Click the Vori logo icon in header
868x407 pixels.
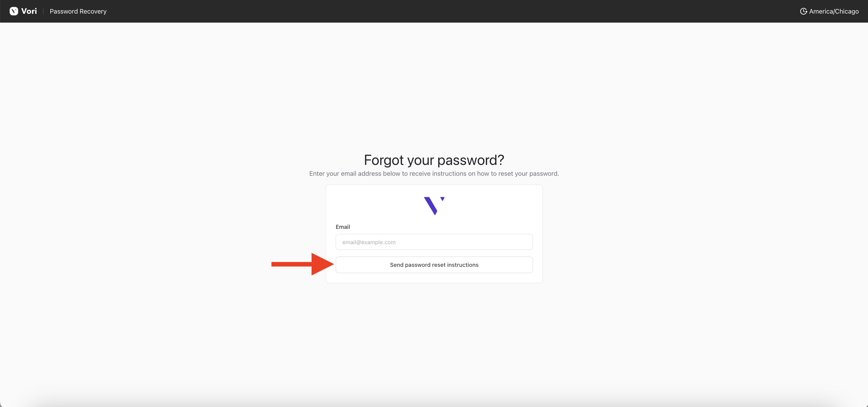pos(14,11)
